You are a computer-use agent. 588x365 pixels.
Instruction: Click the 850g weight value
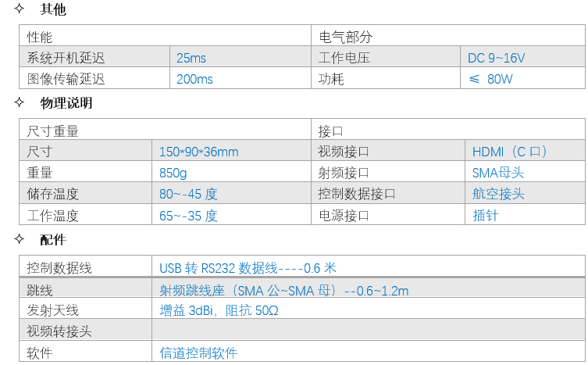(x=173, y=173)
